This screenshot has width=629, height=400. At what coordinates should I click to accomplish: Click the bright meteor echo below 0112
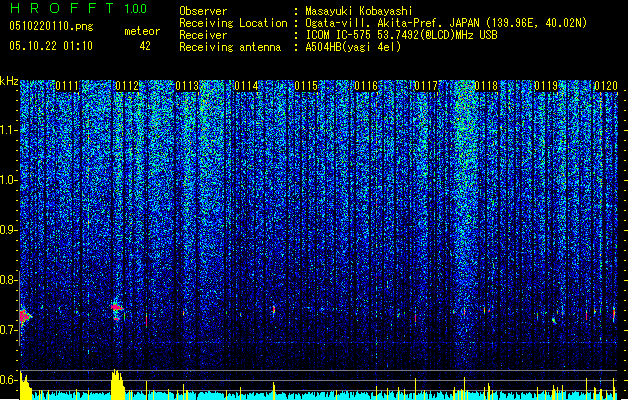pyautogui.click(x=117, y=308)
